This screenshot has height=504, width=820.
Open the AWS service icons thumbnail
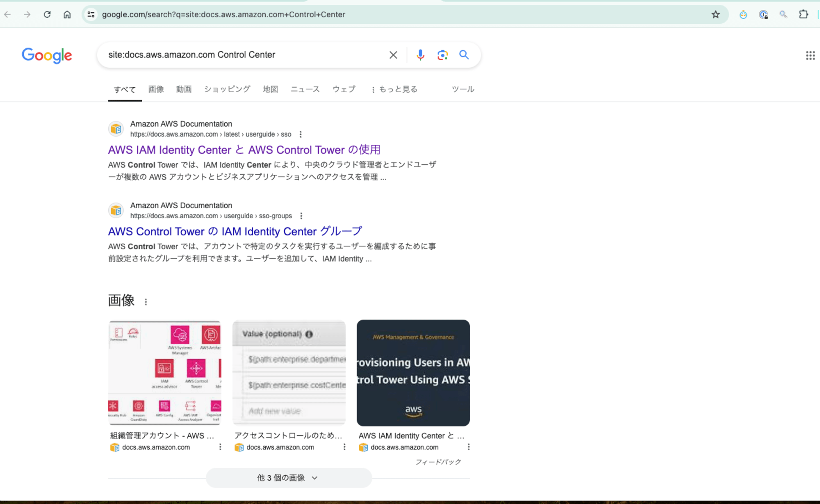[164, 373]
